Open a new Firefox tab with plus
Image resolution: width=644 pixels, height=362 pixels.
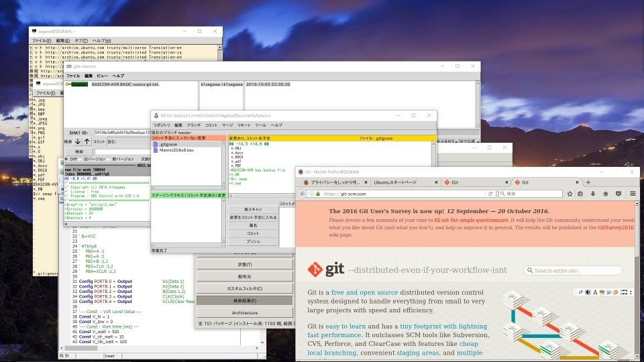[588, 182]
